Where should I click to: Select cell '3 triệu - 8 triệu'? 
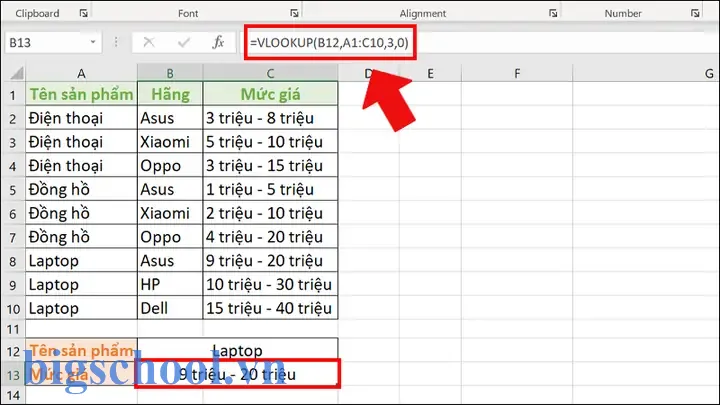click(270, 118)
